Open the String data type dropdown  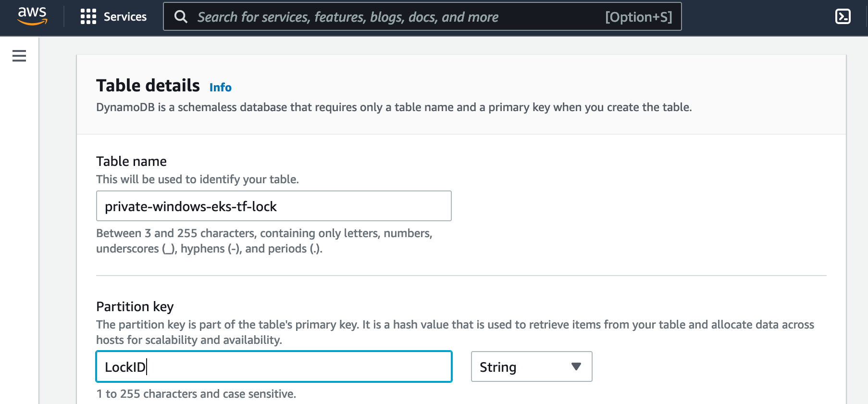pyautogui.click(x=531, y=367)
